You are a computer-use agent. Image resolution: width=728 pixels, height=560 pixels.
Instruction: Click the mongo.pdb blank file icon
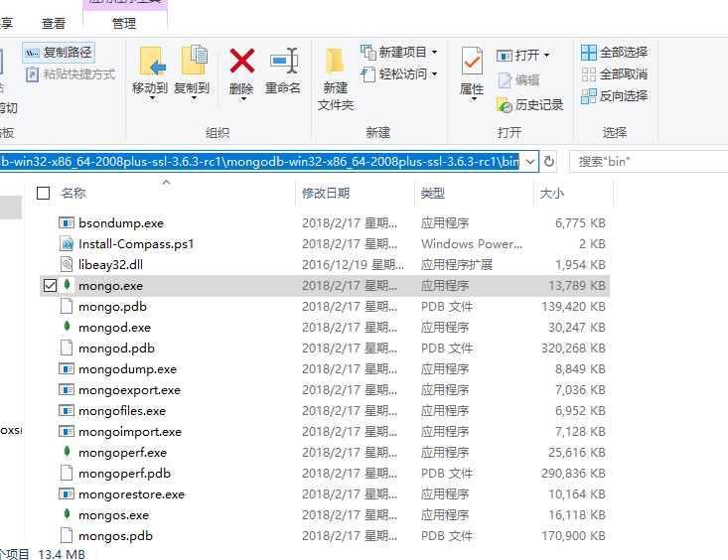[67, 306]
